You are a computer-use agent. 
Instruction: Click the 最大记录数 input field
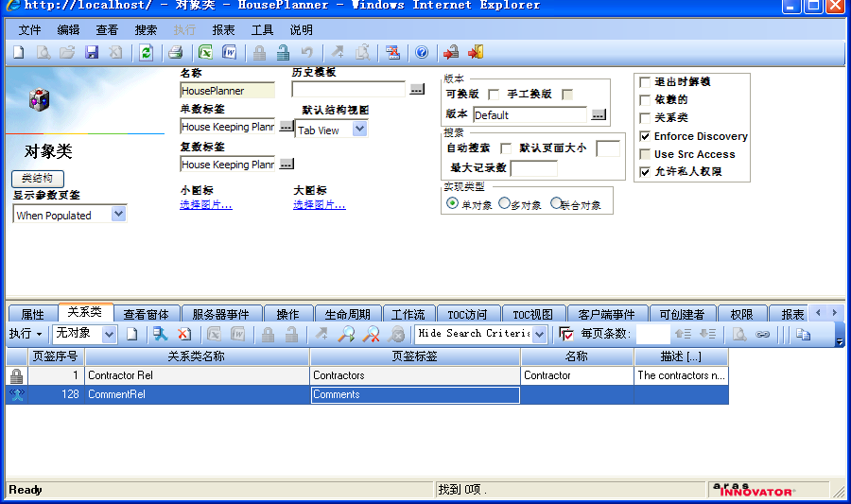(534, 168)
